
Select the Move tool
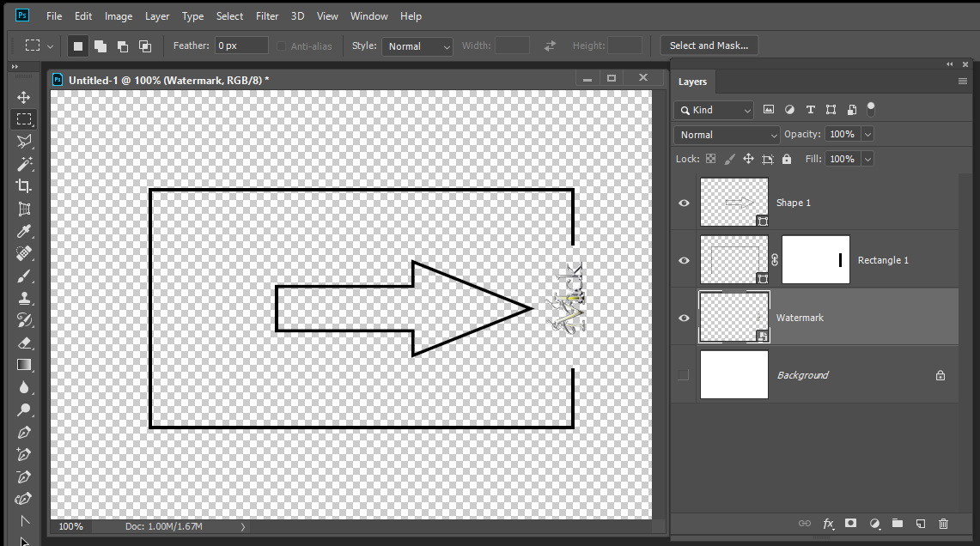(24, 98)
